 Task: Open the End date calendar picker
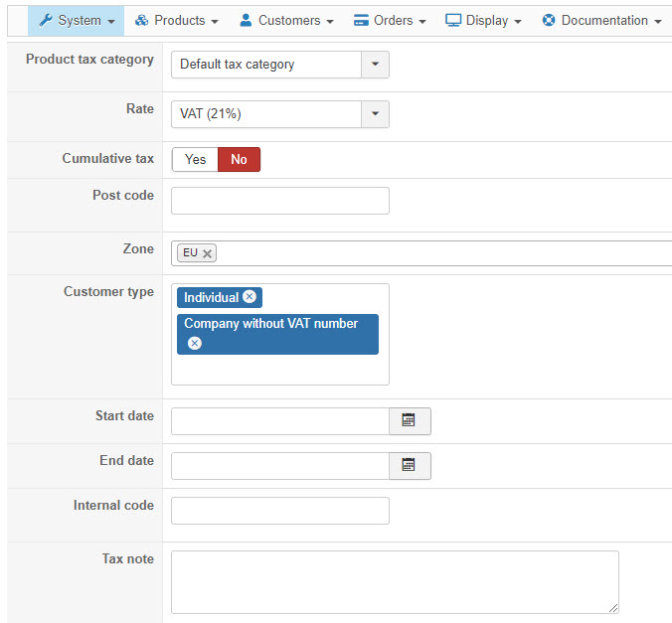coord(409,465)
